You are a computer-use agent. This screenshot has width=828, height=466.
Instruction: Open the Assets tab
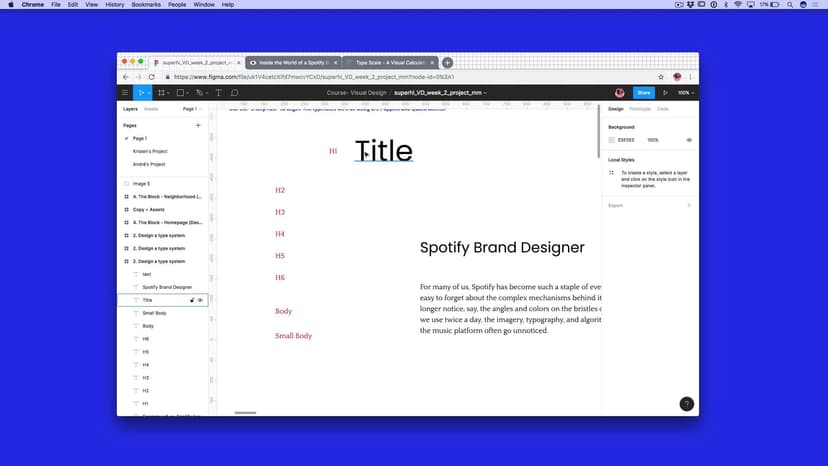click(151, 108)
